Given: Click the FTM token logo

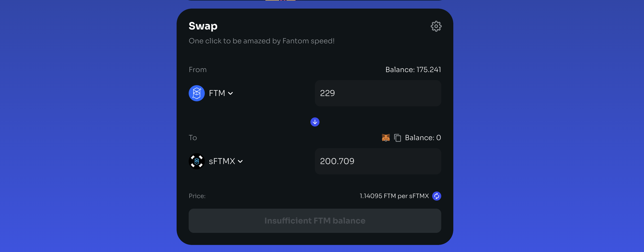Looking at the screenshot, I should 196,93.
